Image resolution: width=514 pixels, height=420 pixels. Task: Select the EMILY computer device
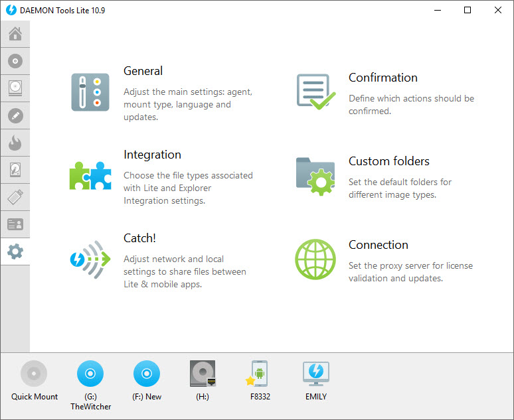pos(316,374)
